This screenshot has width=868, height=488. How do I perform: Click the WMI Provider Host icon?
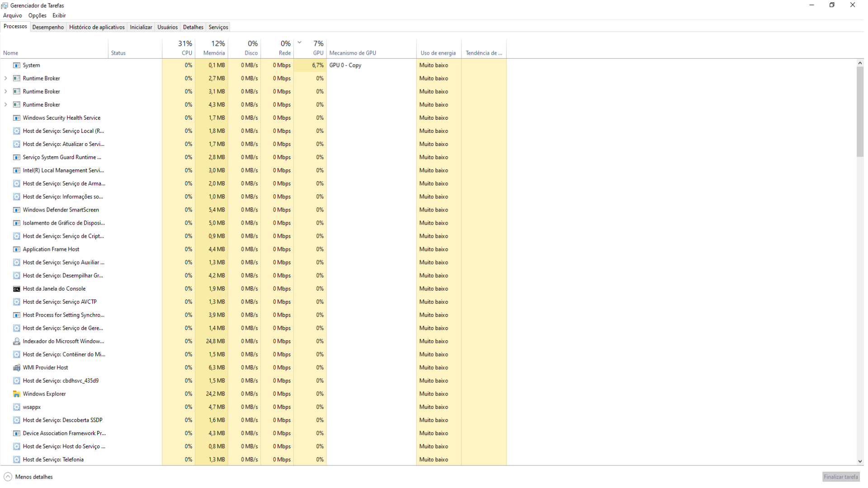17,368
